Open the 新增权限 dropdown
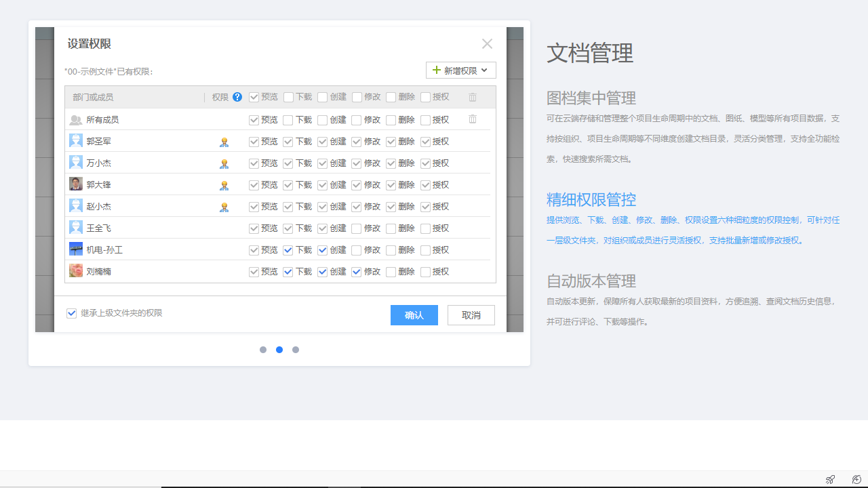The height and width of the screenshot is (488, 868). tap(461, 70)
